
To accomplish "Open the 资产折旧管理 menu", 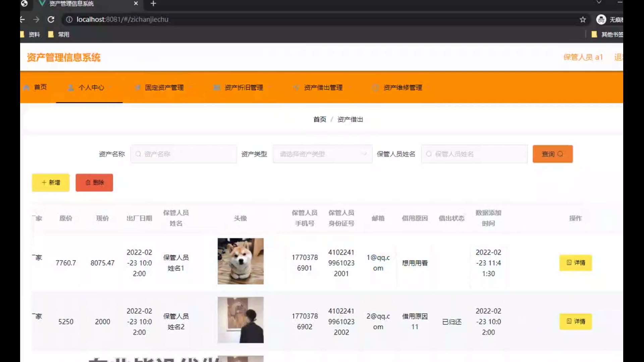I will [x=243, y=87].
